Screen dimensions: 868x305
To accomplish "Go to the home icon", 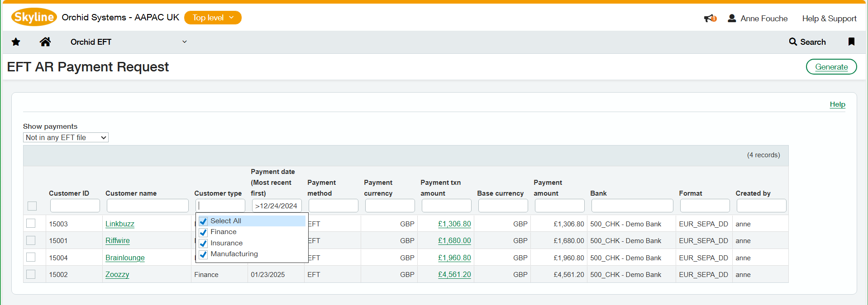I will pos(45,42).
